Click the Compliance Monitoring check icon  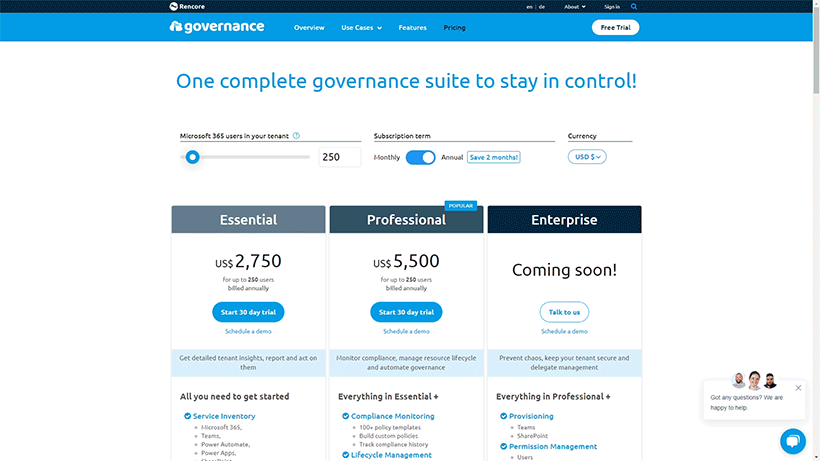[x=345, y=416]
